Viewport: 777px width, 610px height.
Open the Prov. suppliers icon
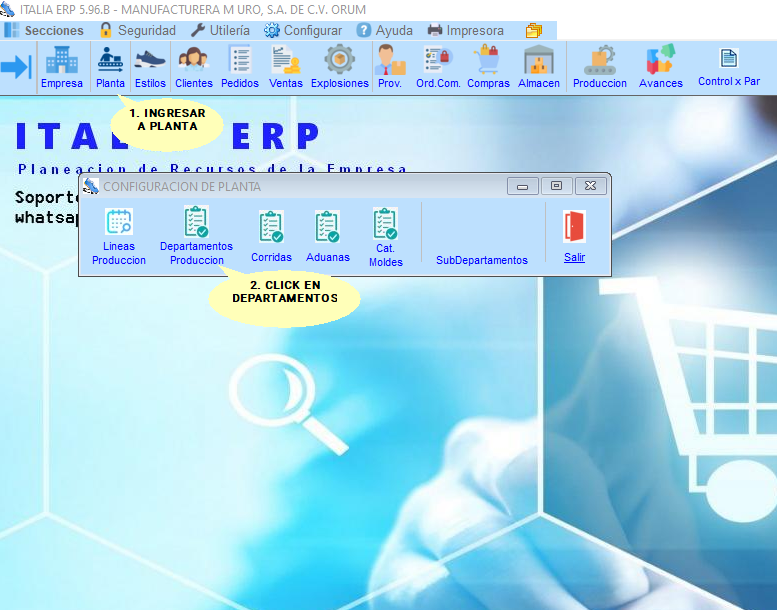390,59
